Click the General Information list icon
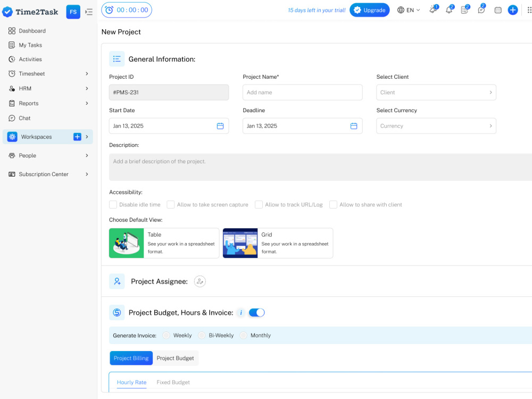This screenshot has height=399, width=532. tap(117, 59)
